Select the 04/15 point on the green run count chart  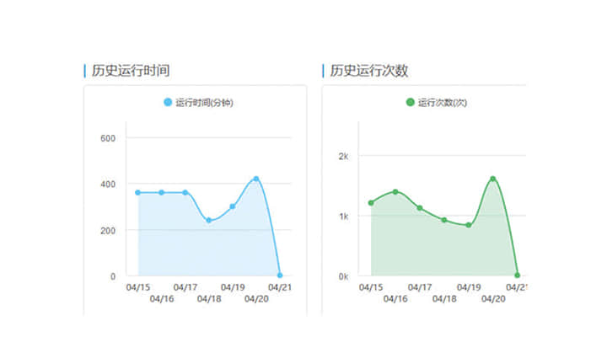(x=371, y=203)
